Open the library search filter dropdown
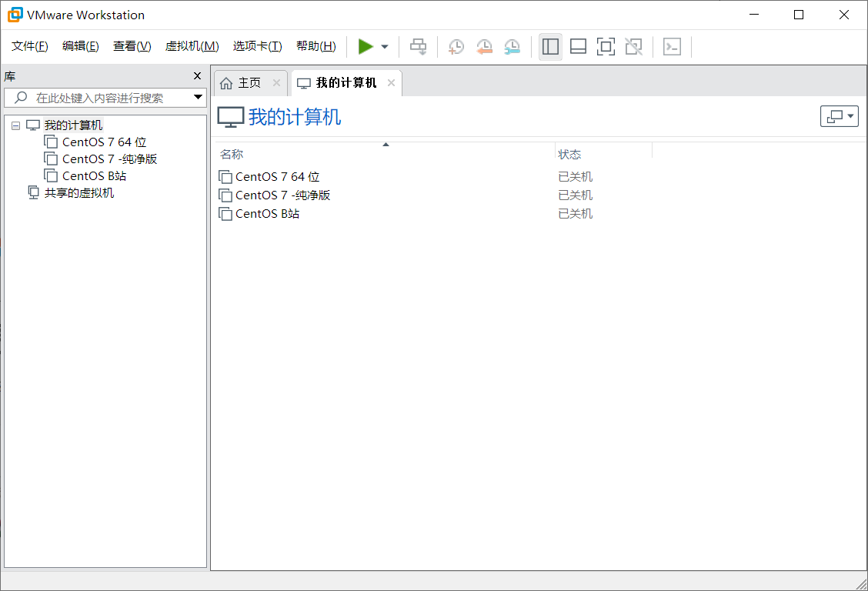Viewport: 868px width, 591px height. pyautogui.click(x=198, y=98)
